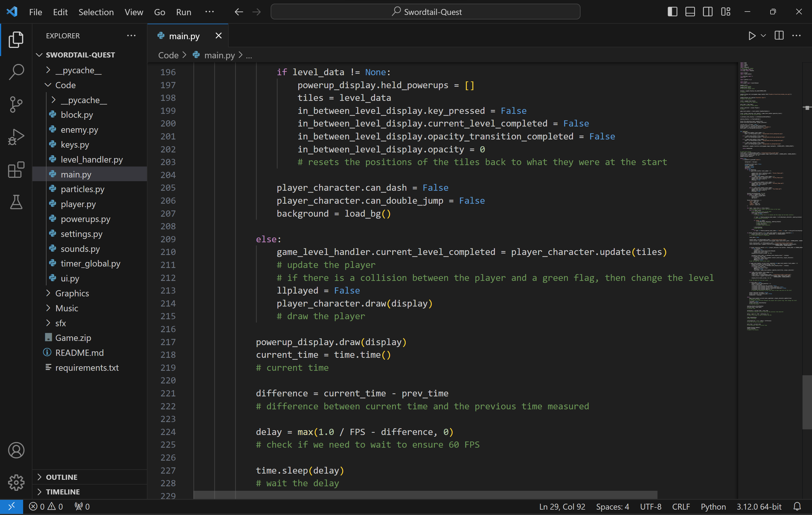The image size is (812, 515).
Task: Open the Extensions view
Action: pos(16,170)
